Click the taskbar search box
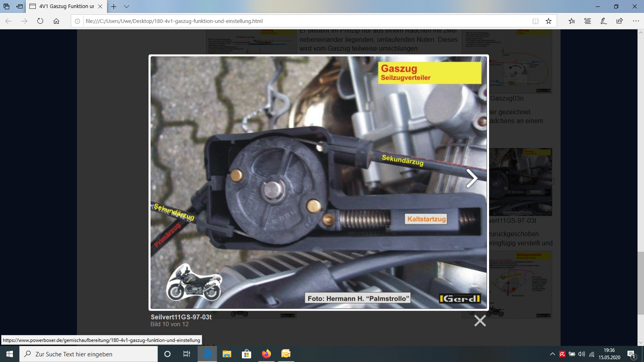The image size is (644, 362). click(x=89, y=354)
